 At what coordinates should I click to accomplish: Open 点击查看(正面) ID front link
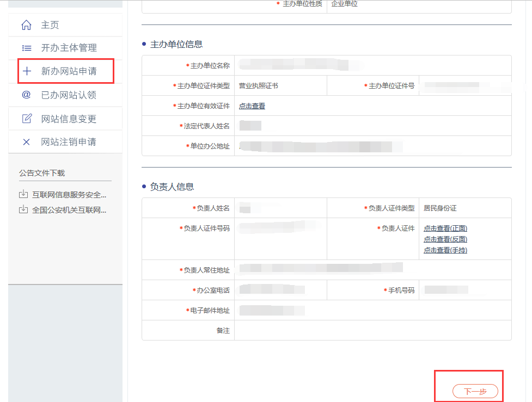tap(445, 228)
